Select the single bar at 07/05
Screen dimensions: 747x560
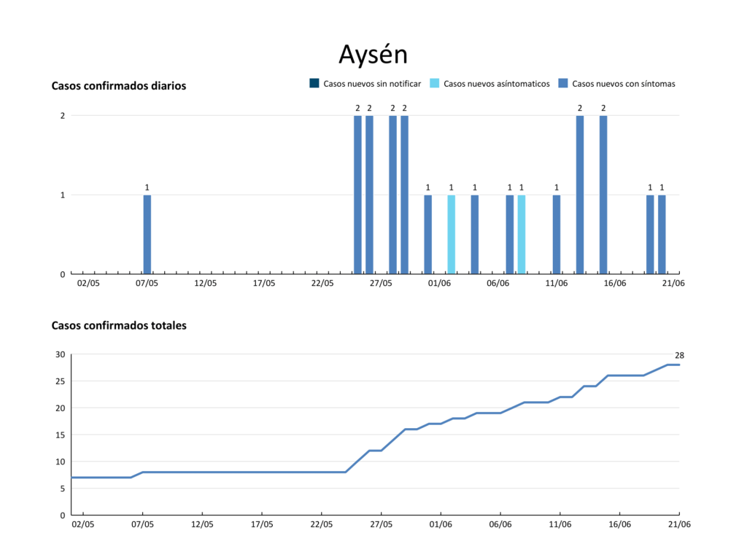pyautogui.click(x=147, y=234)
